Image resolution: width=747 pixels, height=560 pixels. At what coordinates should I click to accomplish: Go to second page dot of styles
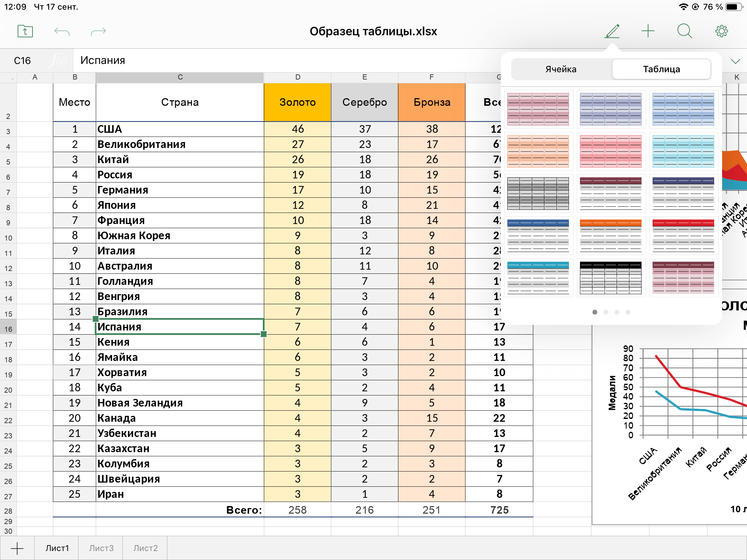pos(606,312)
